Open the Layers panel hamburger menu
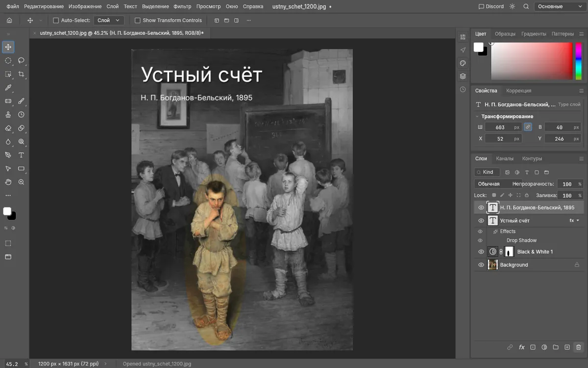This screenshot has width=588, height=368. 581,158
